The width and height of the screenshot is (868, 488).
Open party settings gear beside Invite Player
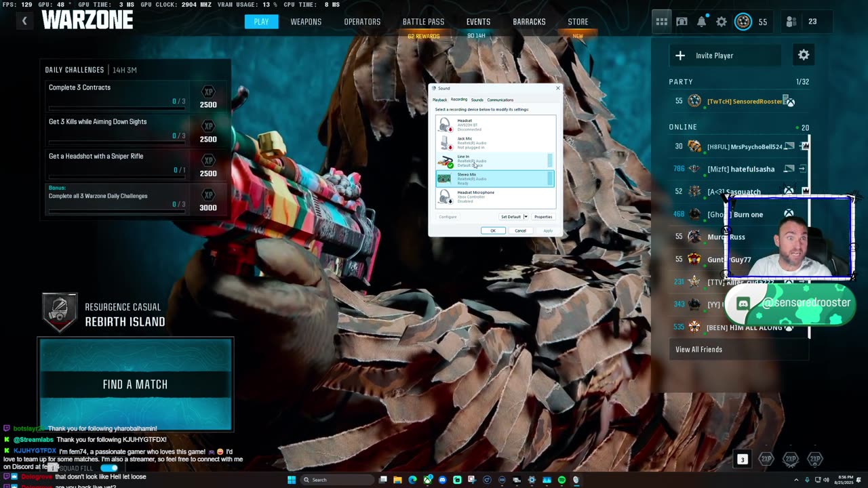click(804, 55)
